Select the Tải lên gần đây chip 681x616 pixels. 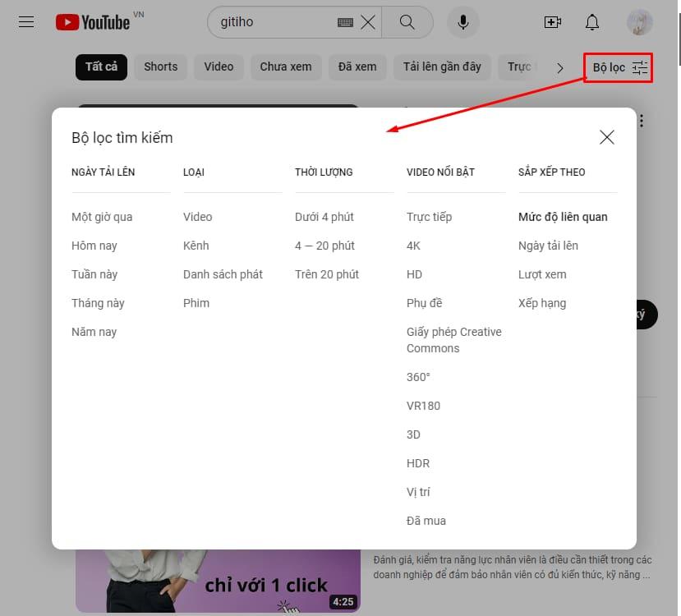tap(442, 67)
